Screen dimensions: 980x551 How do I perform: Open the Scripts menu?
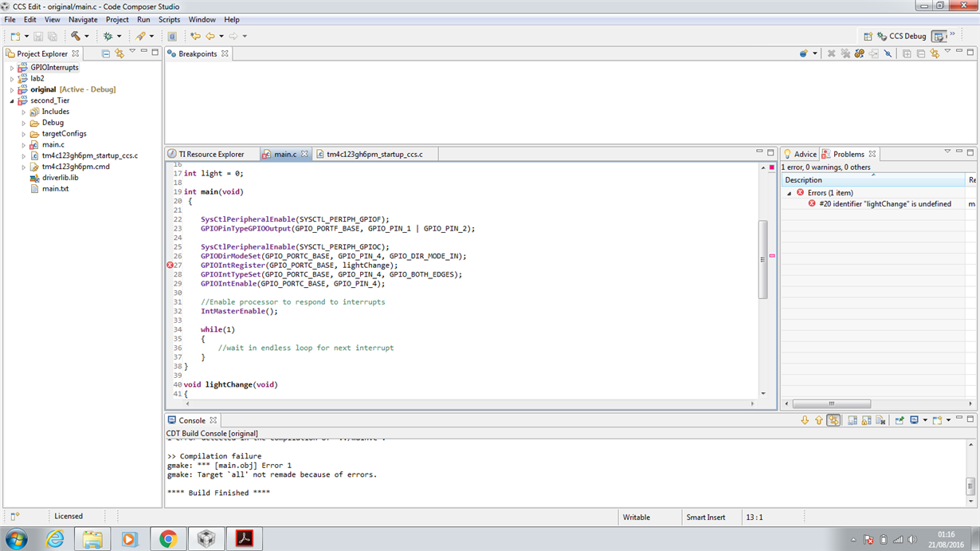coord(169,19)
